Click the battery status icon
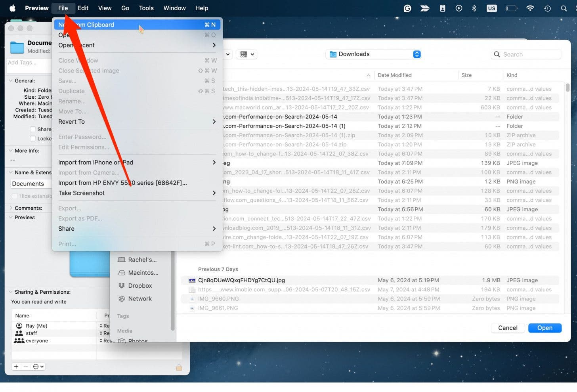Image resolution: width=577 pixels, height=392 pixels. [x=511, y=8]
